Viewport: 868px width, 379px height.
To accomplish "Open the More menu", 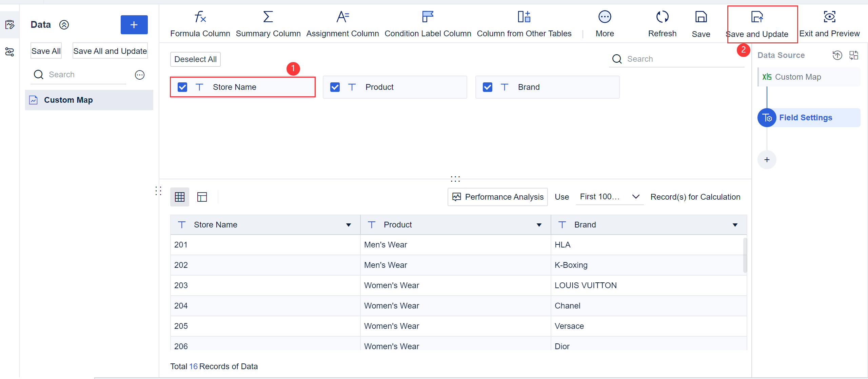I will point(605,24).
